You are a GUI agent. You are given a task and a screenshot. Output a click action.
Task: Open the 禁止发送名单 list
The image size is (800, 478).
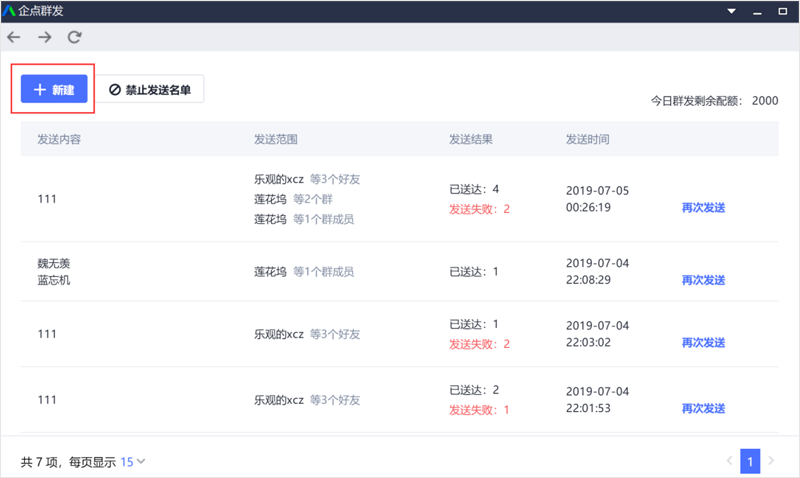150,90
